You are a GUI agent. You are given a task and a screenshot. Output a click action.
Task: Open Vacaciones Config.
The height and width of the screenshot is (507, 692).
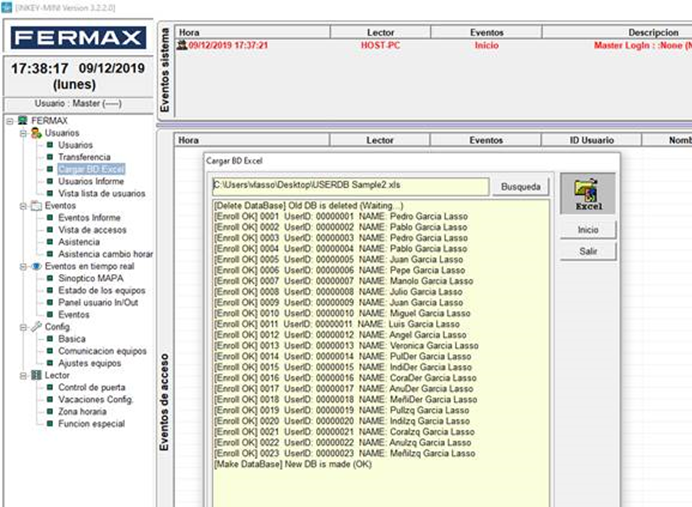(x=95, y=399)
